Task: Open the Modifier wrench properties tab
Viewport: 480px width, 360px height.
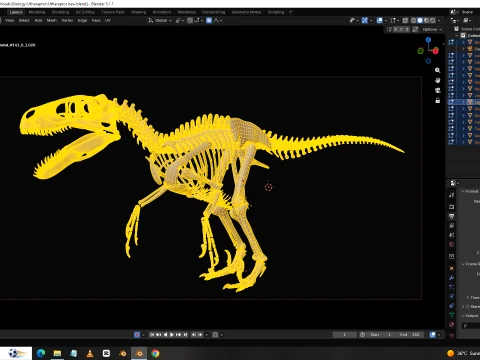Action: click(x=452, y=277)
